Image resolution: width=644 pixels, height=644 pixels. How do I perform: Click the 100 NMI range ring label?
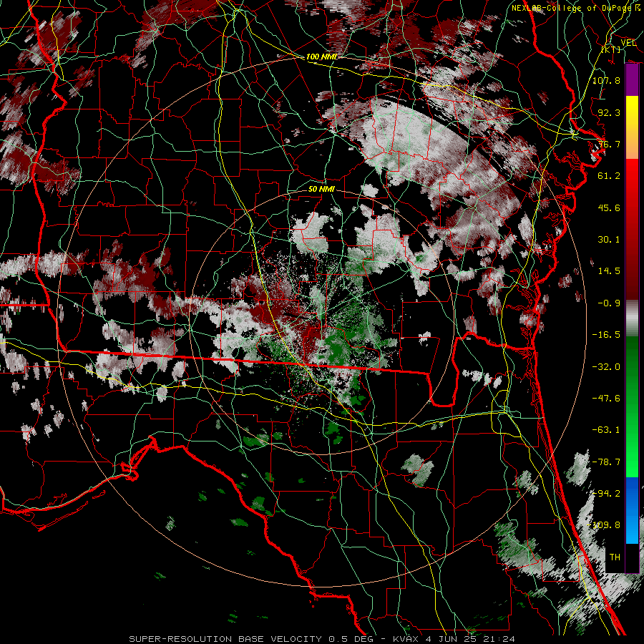click(321, 57)
